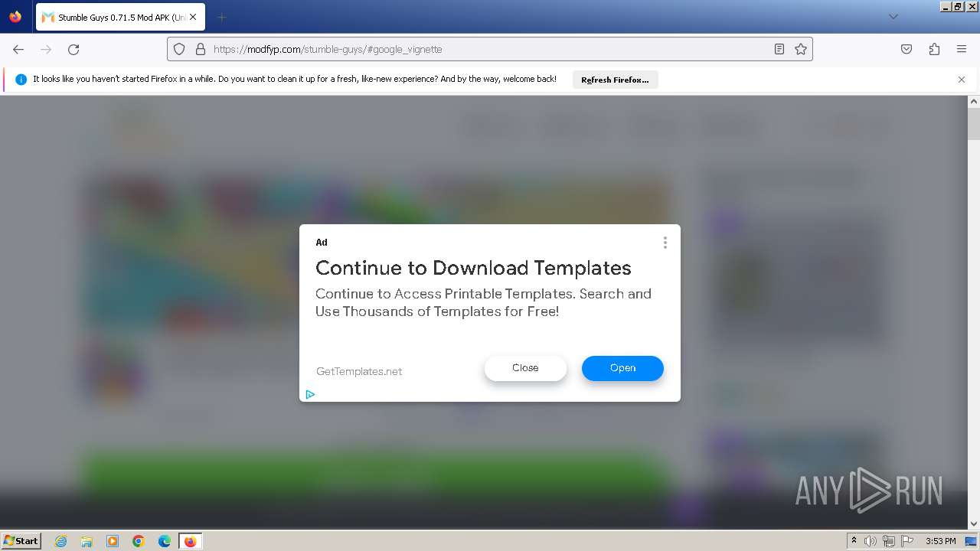Viewport: 980px width, 551px height.
Task: Click the Firefox View icon
Action: 15,17
